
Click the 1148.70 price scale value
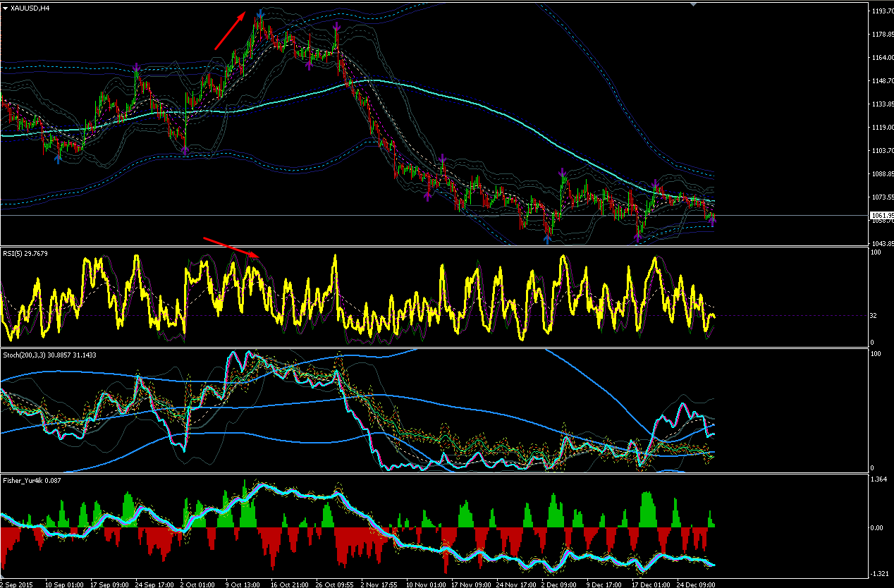[881, 81]
